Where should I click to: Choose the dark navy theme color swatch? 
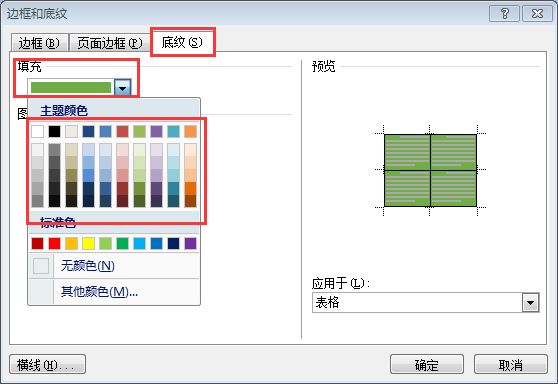(x=89, y=131)
